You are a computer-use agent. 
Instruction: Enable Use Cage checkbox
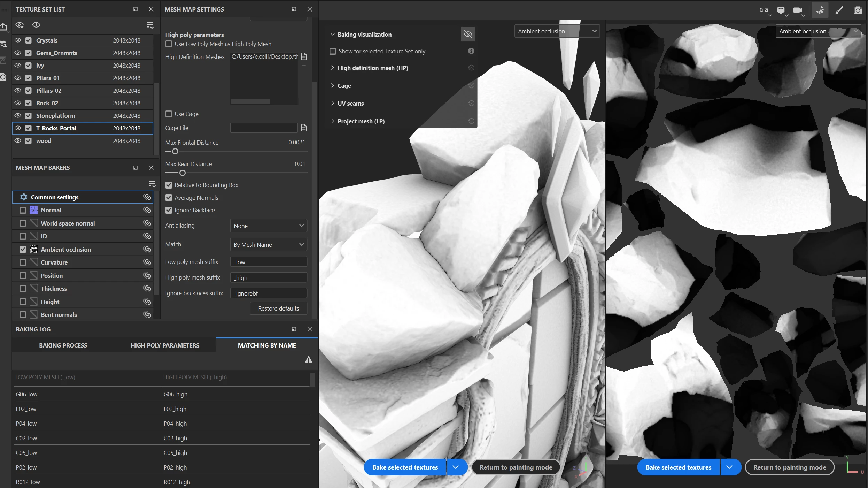click(x=169, y=114)
